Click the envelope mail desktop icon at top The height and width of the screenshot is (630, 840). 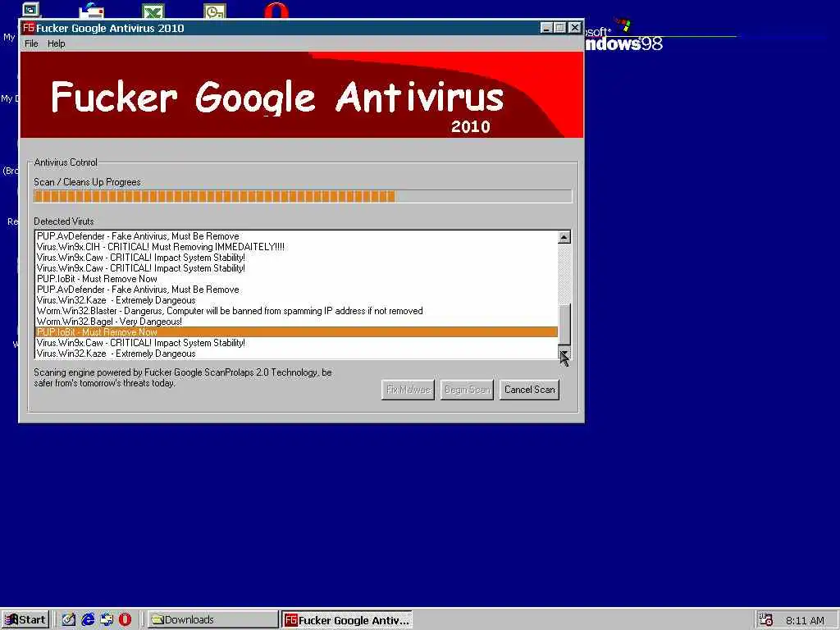(x=92, y=11)
